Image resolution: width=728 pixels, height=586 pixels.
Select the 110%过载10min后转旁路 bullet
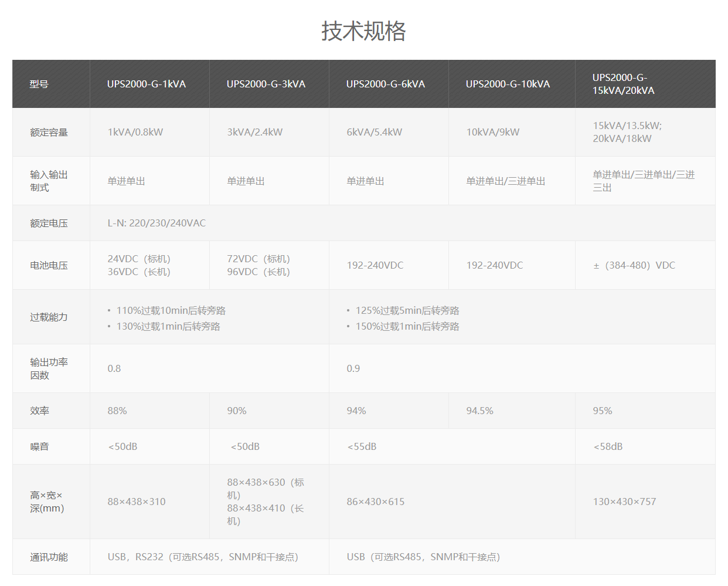pyautogui.click(x=171, y=311)
